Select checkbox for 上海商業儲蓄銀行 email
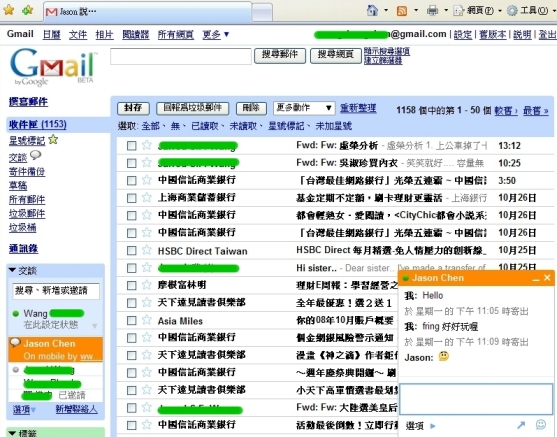Screen dimensions: 557x437 click(131, 198)
